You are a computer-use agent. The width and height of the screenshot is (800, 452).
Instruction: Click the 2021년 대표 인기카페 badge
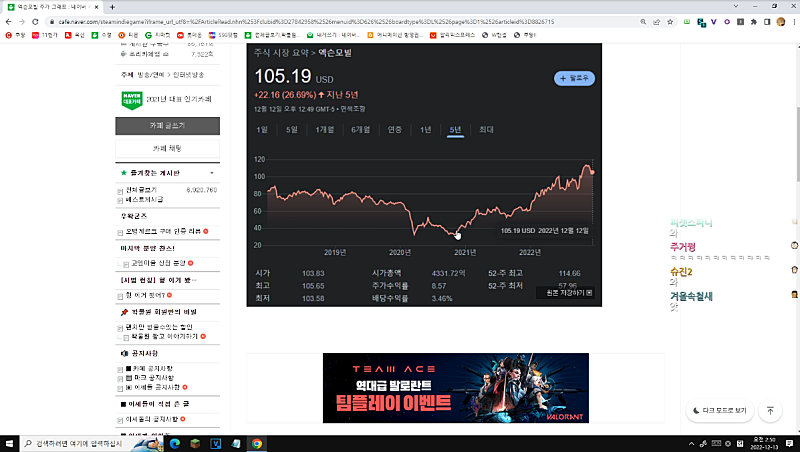[166, 99]
